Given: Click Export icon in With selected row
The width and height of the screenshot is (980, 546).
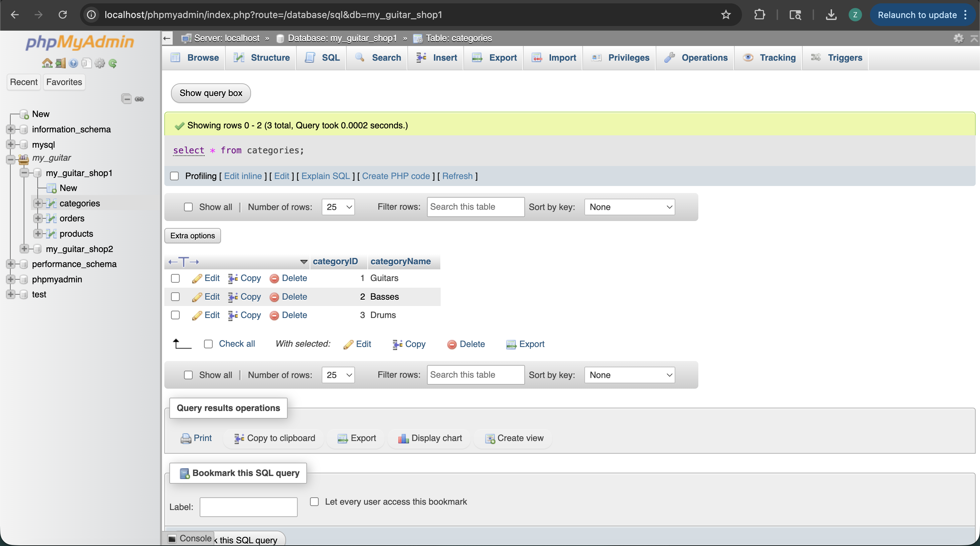Looking at the screenshot, I should coord(511,344).
